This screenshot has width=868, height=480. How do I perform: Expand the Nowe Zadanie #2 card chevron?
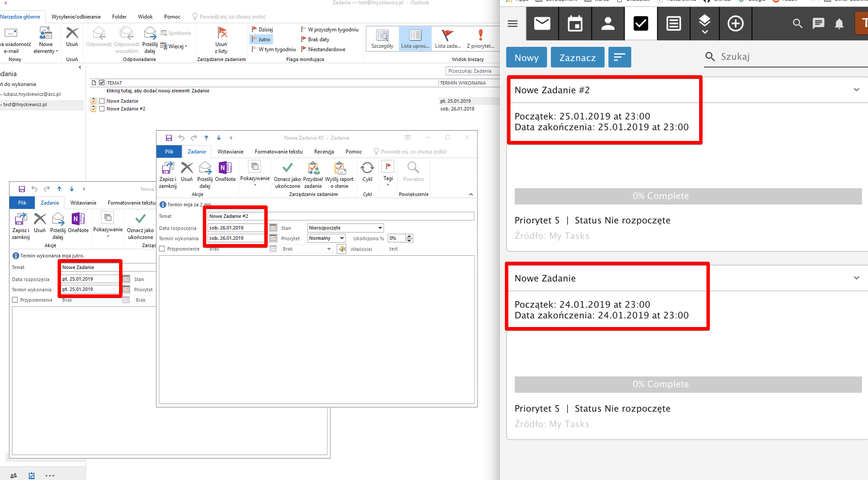click(x=856, y=90)
